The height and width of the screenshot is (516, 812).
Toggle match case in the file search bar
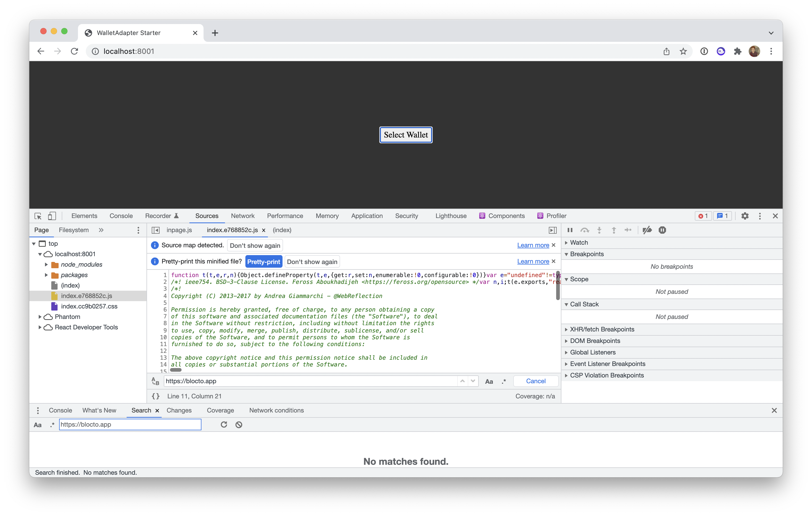pyautogui.click(x=489, y=381)
